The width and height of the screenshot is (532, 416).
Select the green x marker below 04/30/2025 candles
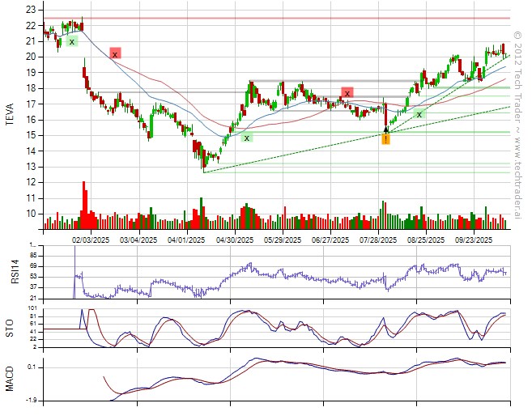click(246, 138)
